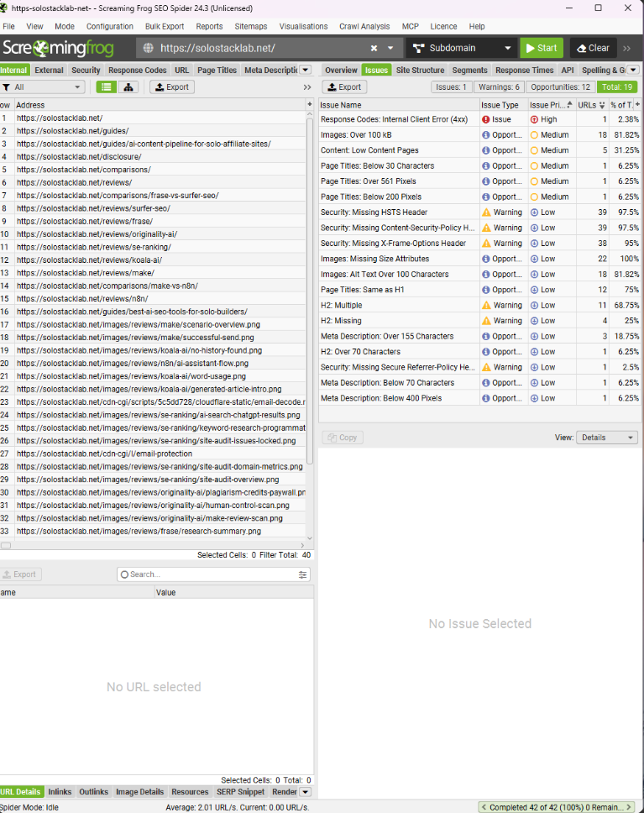Open the Inlinks bottom tab

pos(60,792)
